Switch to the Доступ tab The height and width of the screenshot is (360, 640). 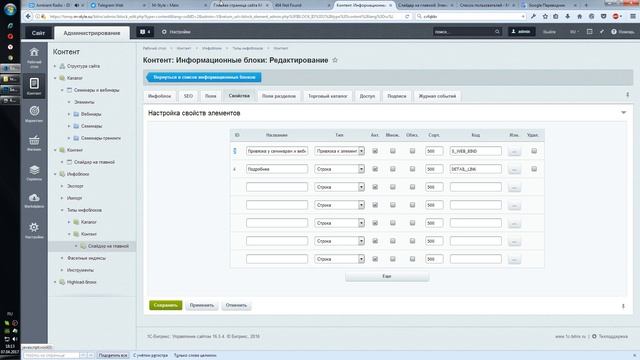click(x=367, y=96)
